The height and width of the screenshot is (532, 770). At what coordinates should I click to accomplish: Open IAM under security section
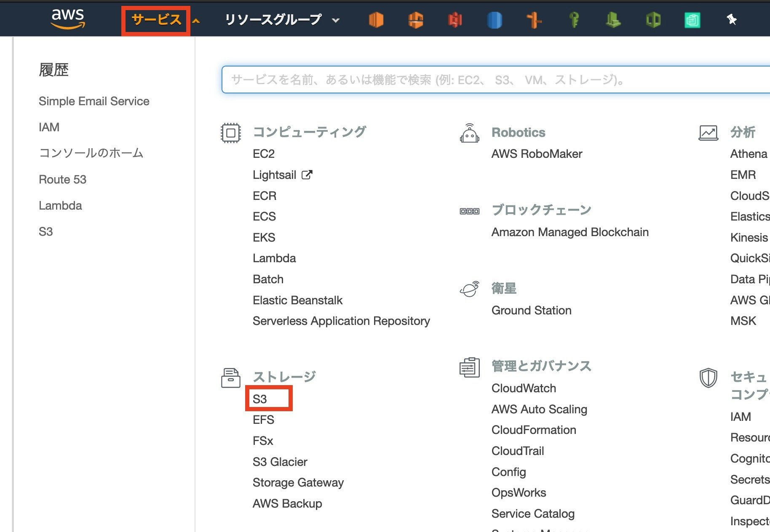[741, 417]
